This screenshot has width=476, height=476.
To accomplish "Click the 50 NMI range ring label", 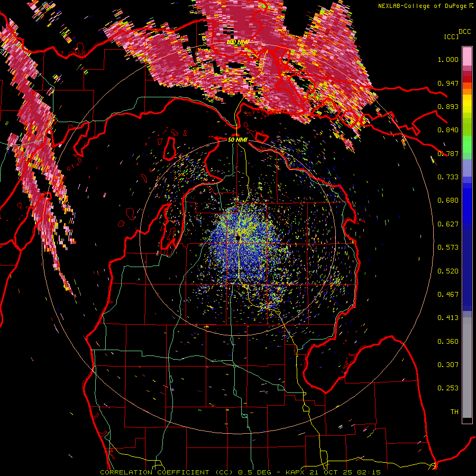I will click(x=237, y=140).
